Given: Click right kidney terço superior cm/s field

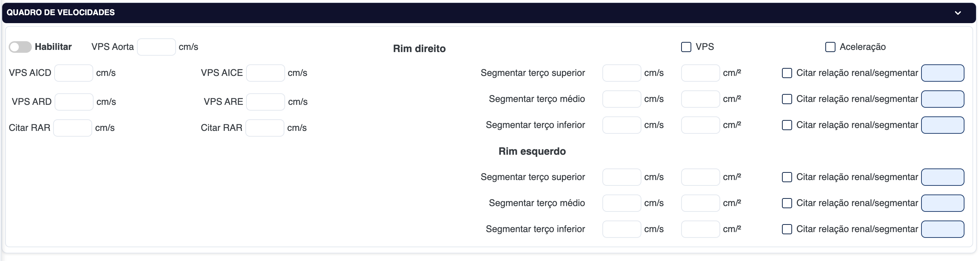Looking at the screenshot, I should (x=621, y=73).
